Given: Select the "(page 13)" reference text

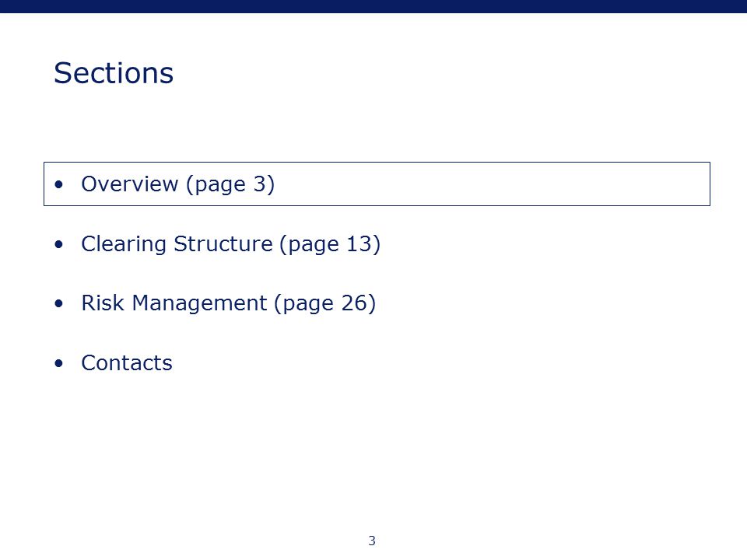Looking at the screenshot, I should [330, 244].
